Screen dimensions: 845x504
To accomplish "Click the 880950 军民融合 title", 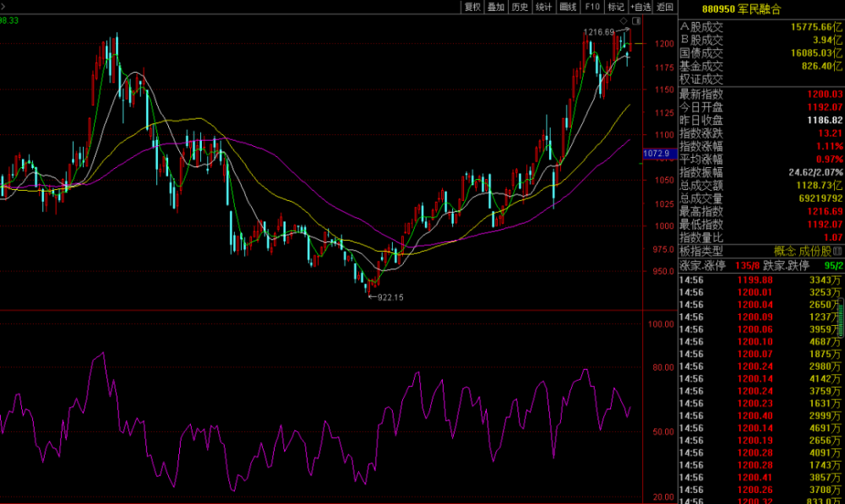I will pyautogui.click(x=741, y=9).
